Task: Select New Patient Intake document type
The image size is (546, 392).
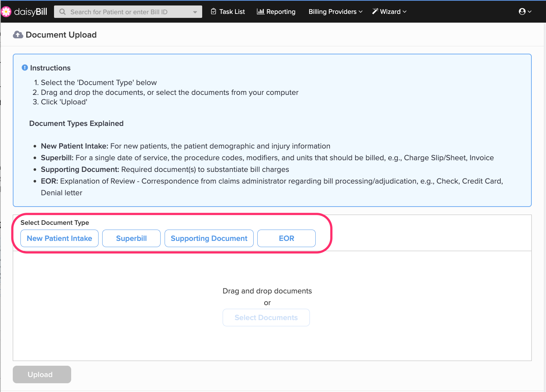Action: coord(59,238)
